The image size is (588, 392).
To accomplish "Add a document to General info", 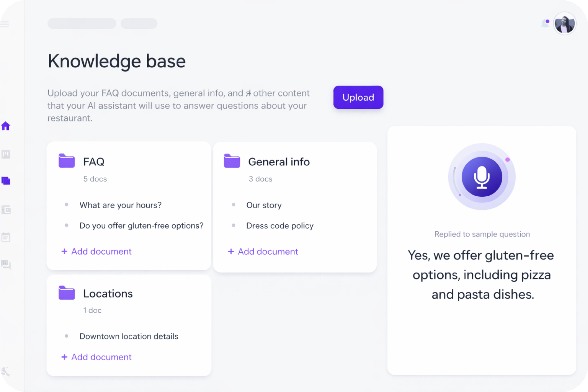I will coord(263,251).
